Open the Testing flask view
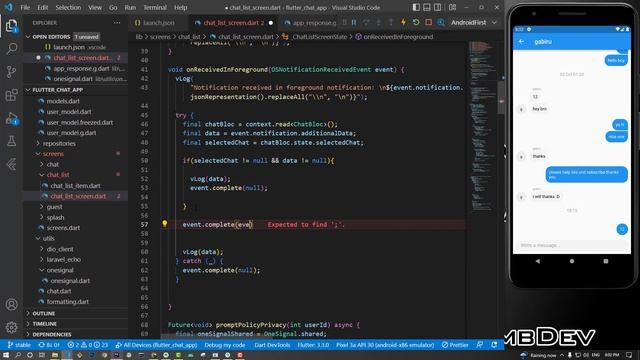This screenshot has width=640, height=360. pos(11,141)
